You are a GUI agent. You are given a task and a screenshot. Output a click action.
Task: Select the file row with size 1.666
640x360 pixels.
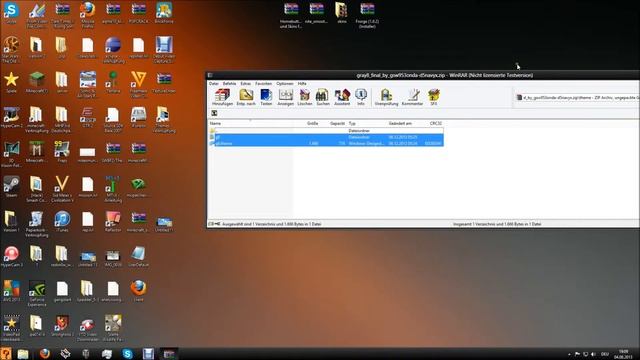[326, 143]
